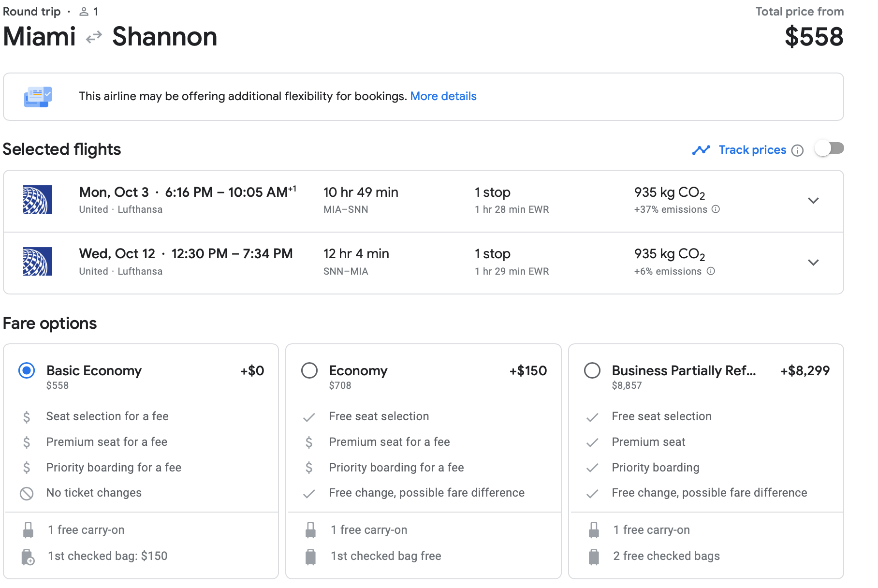This screenshot has height=588, width=878.
Task: Click the flexibility notice document icon
Action: click(x=38, y=97)
